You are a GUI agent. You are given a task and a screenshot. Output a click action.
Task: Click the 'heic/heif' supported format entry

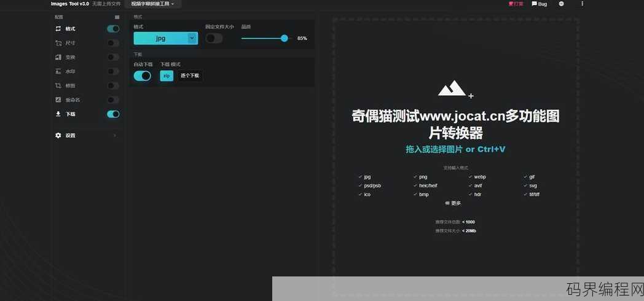(428, 186)
